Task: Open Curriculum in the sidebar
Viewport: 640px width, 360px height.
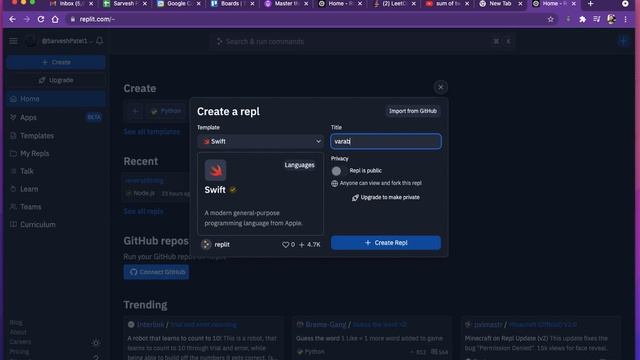Action: click(x=56, y=224)
